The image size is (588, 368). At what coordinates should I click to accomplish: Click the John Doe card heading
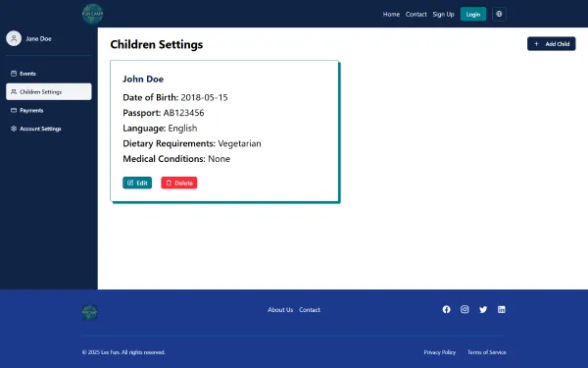(x=143, y=79)
